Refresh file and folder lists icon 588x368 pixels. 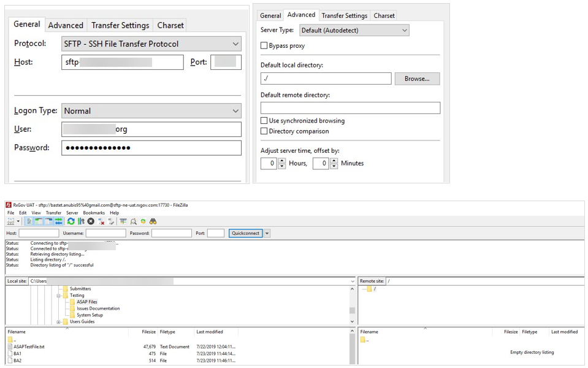pyautogui.click(x=71, y=221)
